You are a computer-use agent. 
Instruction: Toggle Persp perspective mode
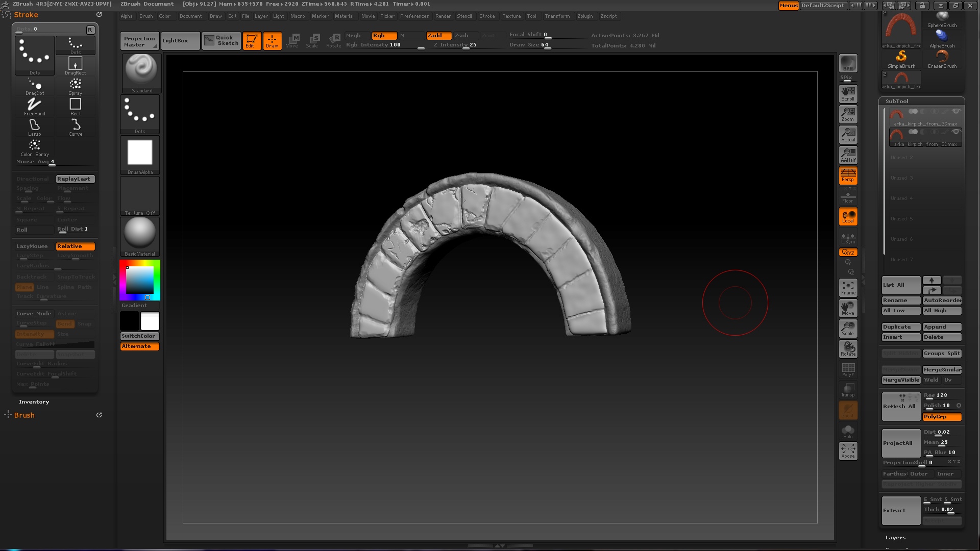(848, 176)
